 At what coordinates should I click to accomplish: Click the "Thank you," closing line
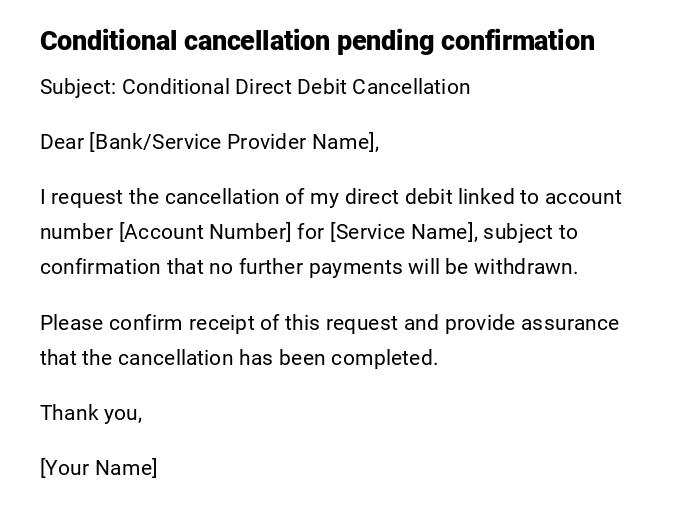tap(91, 412)
